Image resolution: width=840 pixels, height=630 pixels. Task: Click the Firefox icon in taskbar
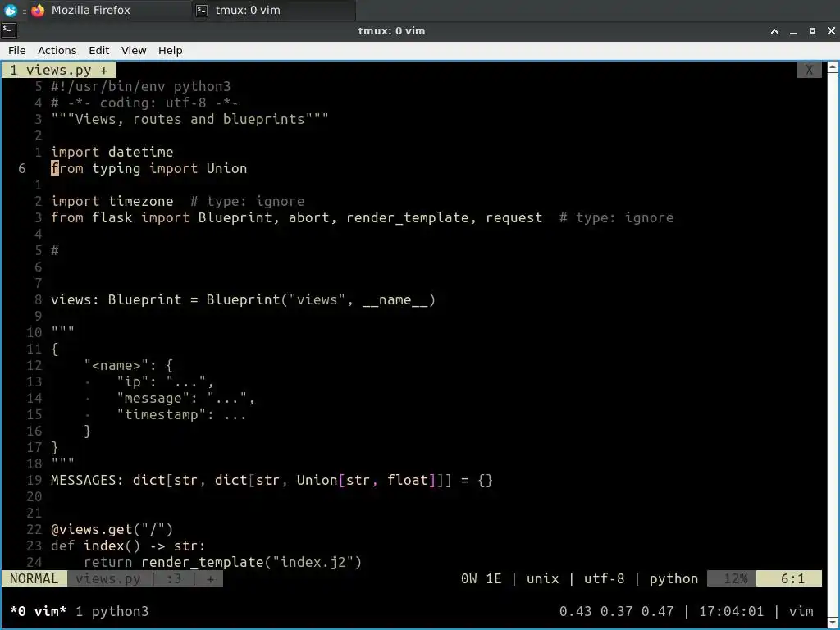click(x=38, y=10)
